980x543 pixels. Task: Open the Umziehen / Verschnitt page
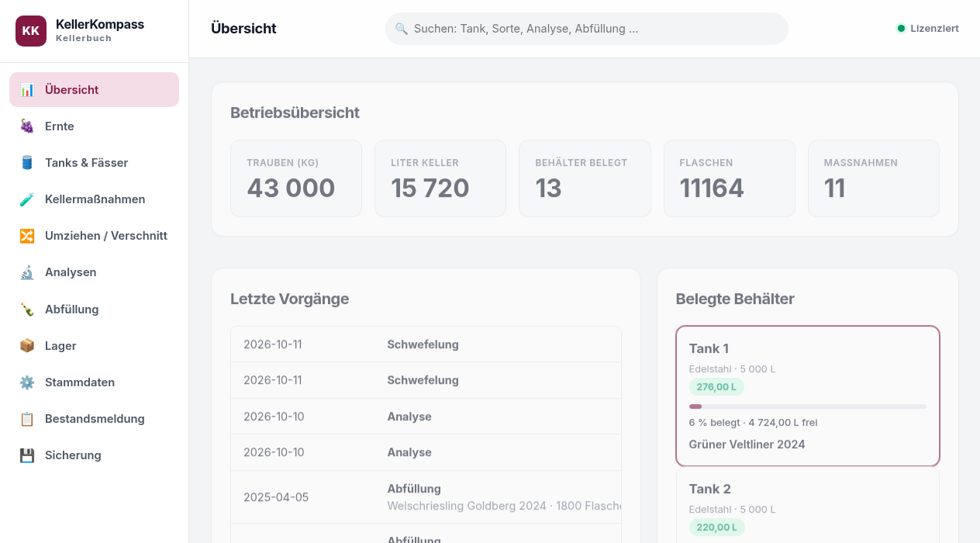(94, 236)
